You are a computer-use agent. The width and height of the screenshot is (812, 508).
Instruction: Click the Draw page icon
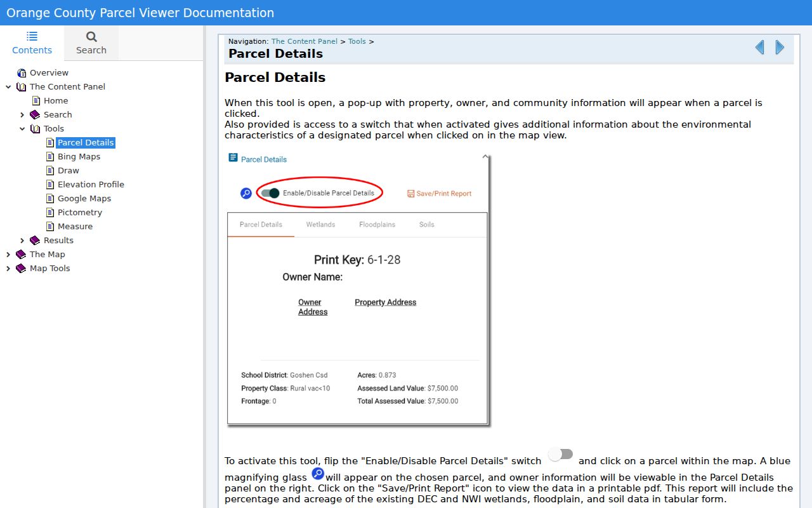(51, 171)
